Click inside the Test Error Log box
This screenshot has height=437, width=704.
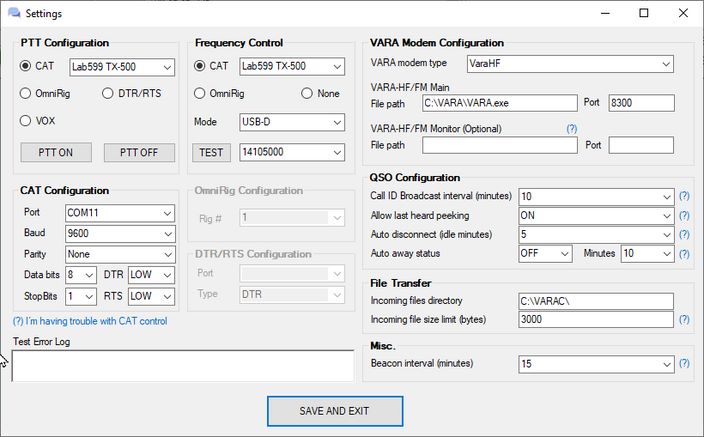coord(183,366)
